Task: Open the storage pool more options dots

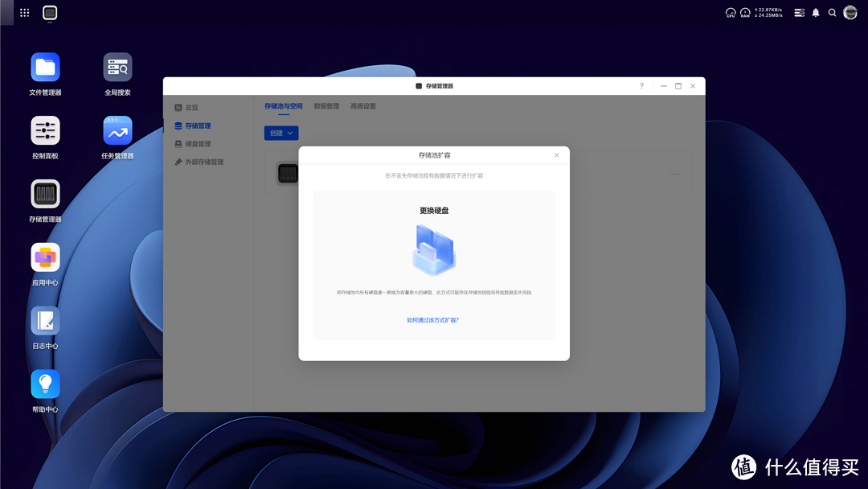Action: [675, 174]
